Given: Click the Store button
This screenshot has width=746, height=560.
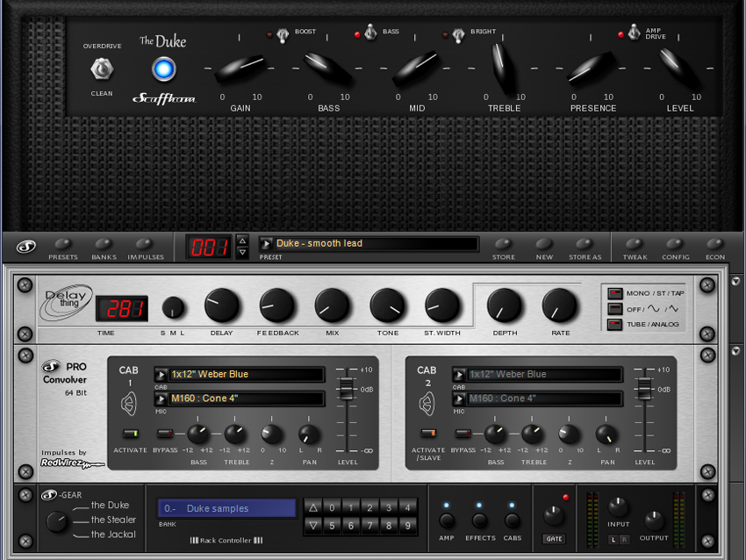Looking at the screenshot, I should point(504,245).
